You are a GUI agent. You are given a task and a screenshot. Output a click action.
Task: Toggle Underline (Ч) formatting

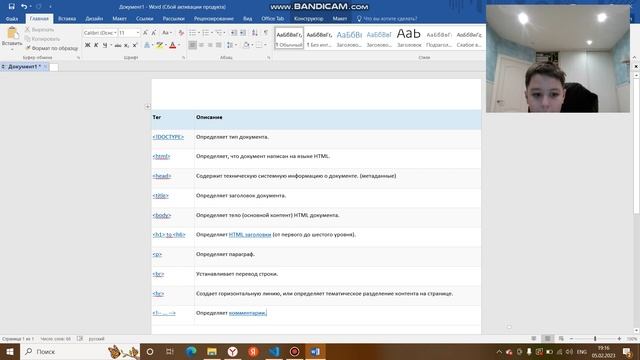[x=105, y=45]
